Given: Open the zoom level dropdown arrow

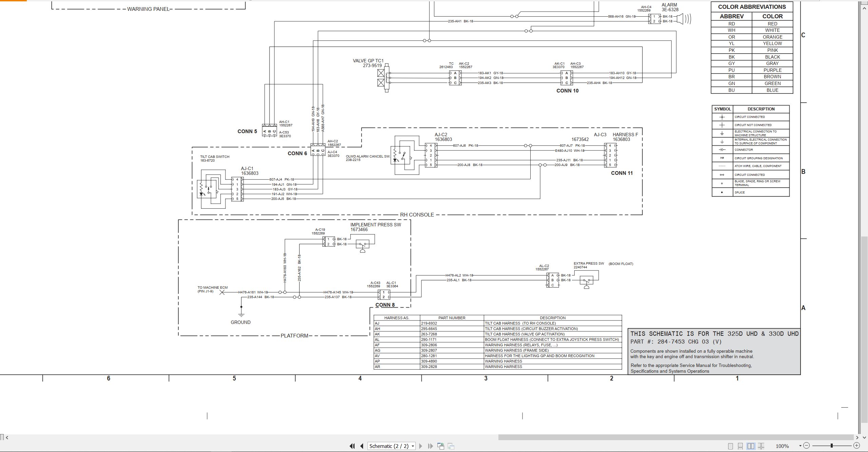Looking at the screenshot, I should click(800, 446).
